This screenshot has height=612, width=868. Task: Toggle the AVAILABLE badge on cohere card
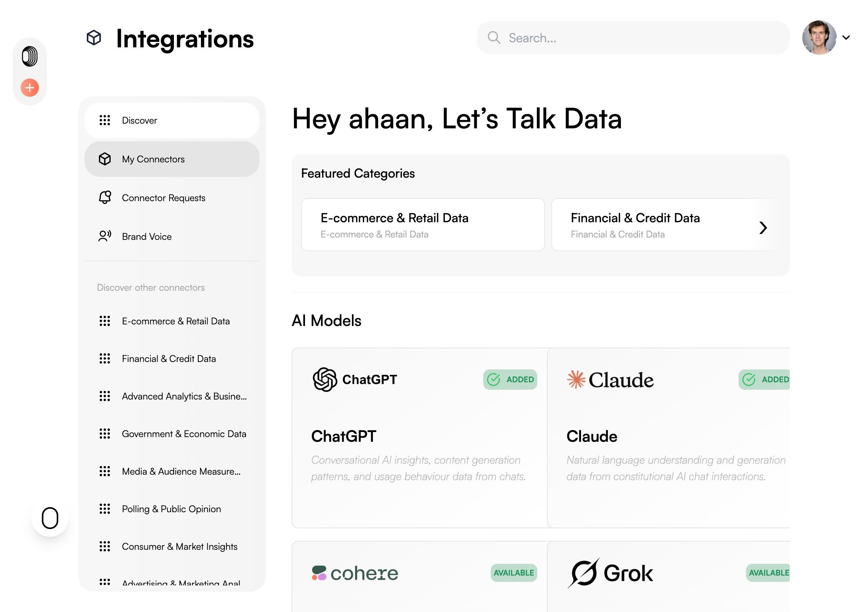click(513, 573)
